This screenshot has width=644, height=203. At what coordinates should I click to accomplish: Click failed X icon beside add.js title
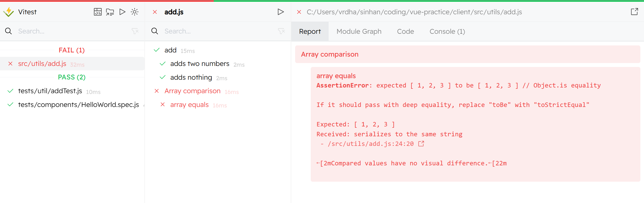click(155, 12)
